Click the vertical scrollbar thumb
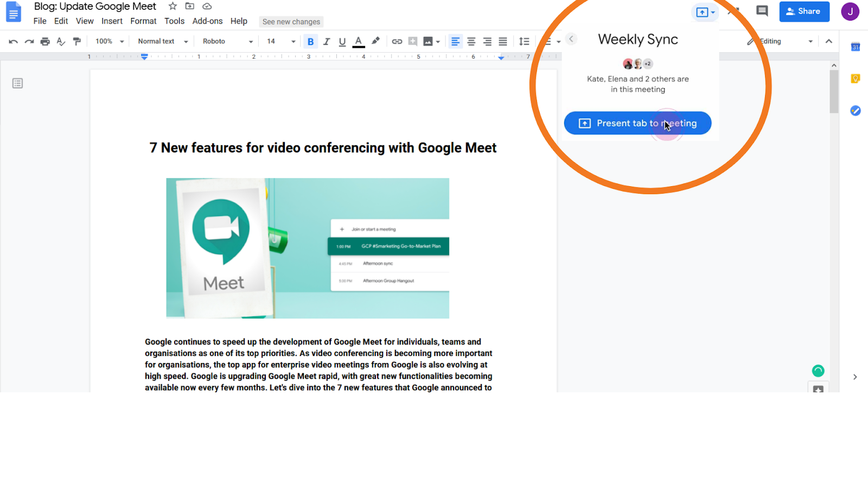Screen dimensions: 868x484 [x=834, y=91]
